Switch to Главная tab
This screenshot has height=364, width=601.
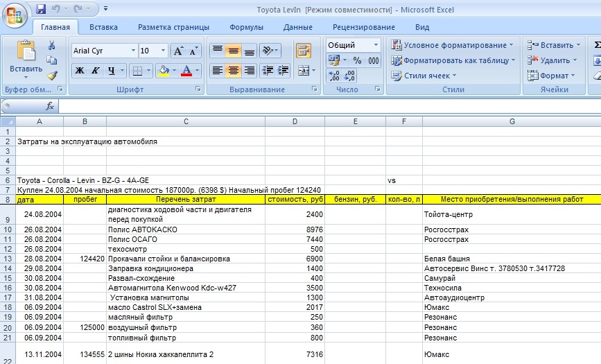click(x=55, y=27)
